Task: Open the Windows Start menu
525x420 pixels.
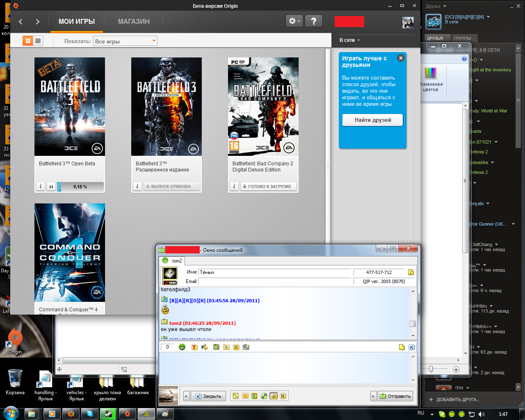Action: pos(11,413)
